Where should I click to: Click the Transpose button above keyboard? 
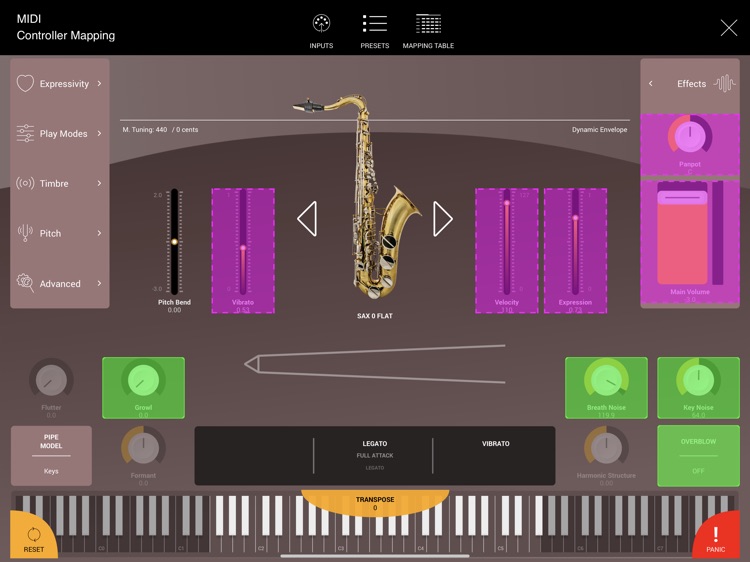pyautogui.click(x=375, y=502)
